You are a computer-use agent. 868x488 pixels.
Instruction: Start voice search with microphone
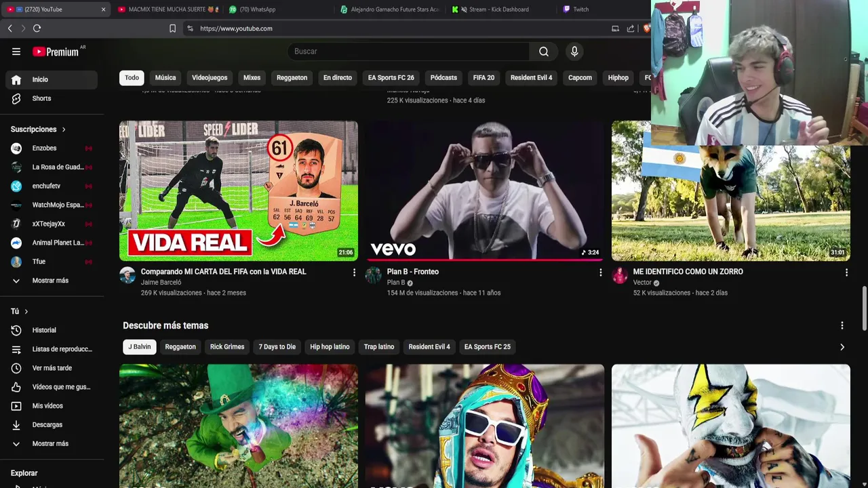(574, 52)
